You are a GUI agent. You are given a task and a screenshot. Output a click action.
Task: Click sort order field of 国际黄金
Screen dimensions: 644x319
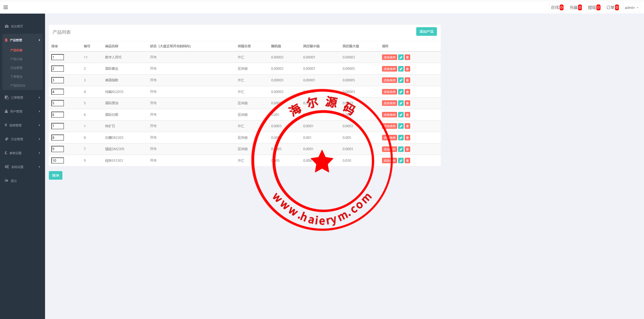click(x=58, y=69)
